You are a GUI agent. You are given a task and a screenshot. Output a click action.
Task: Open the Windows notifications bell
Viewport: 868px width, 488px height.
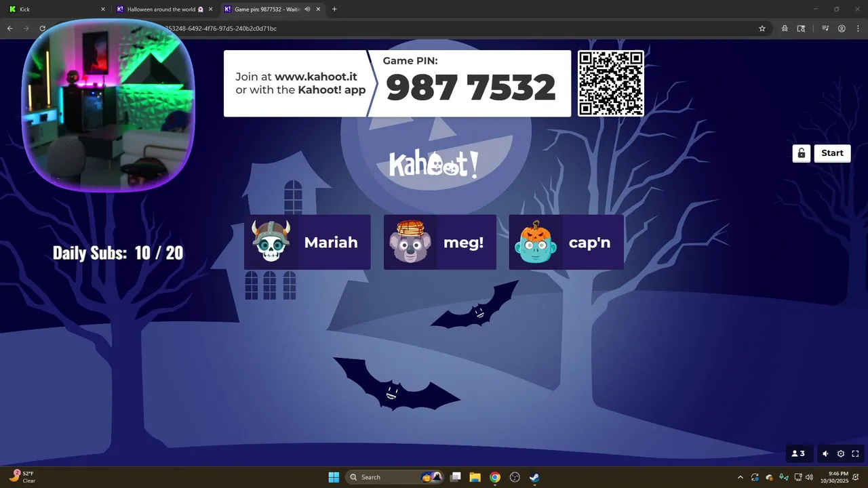click(856, 477)
